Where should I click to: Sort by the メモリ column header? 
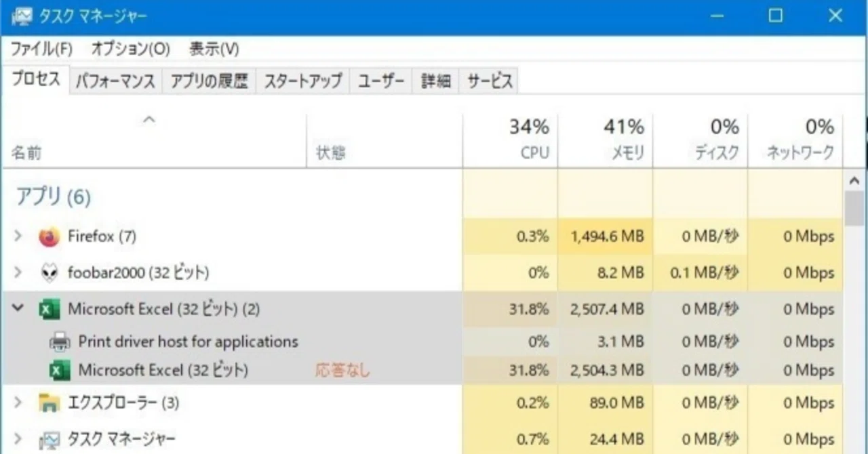click(x=606, y=140)
